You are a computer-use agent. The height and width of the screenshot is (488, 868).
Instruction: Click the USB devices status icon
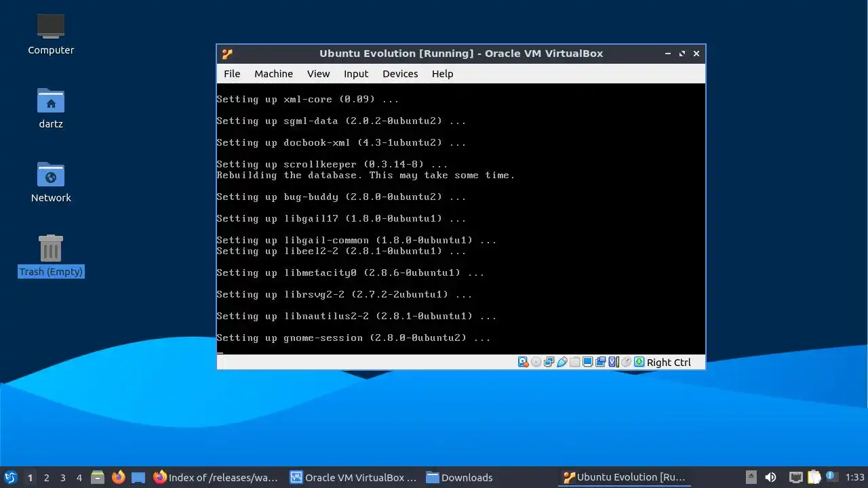[x=561, y=362]
